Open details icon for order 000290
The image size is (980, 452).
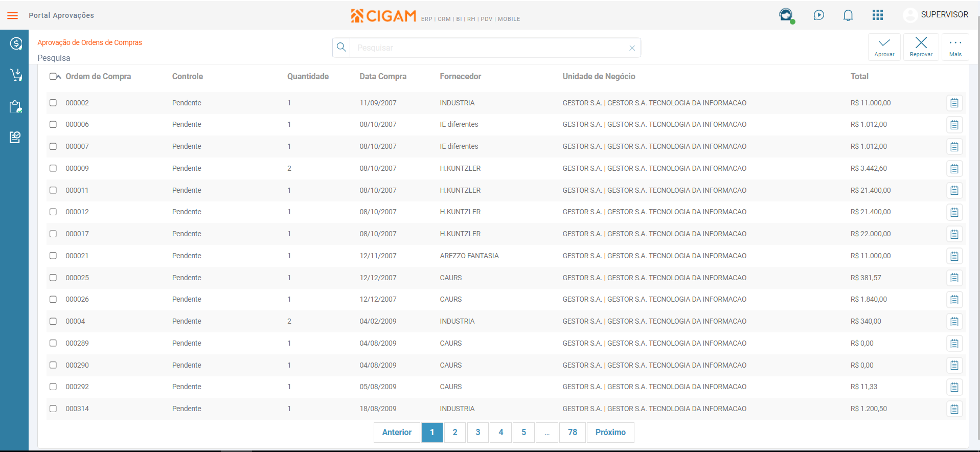(954, 366)
